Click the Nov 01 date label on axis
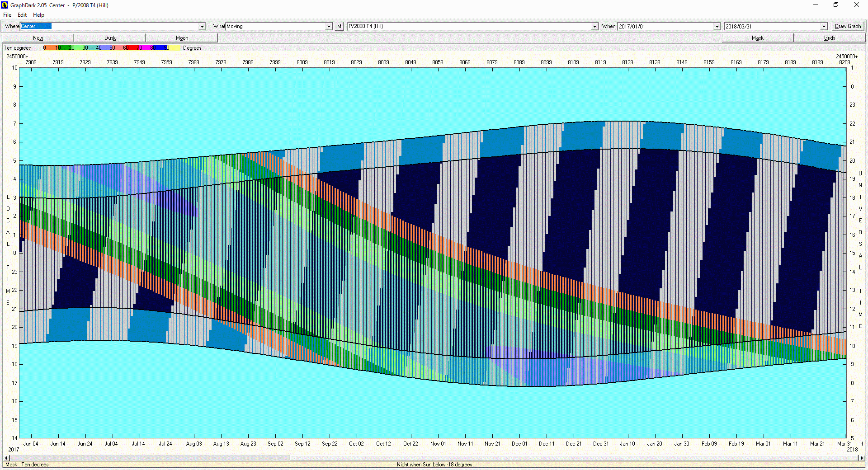The height and width of the screenshot is (470, 868). [x=438, y=444]
